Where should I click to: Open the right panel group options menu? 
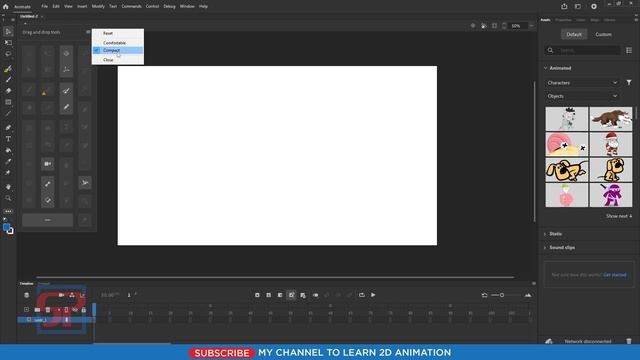(x=636, y=20)
